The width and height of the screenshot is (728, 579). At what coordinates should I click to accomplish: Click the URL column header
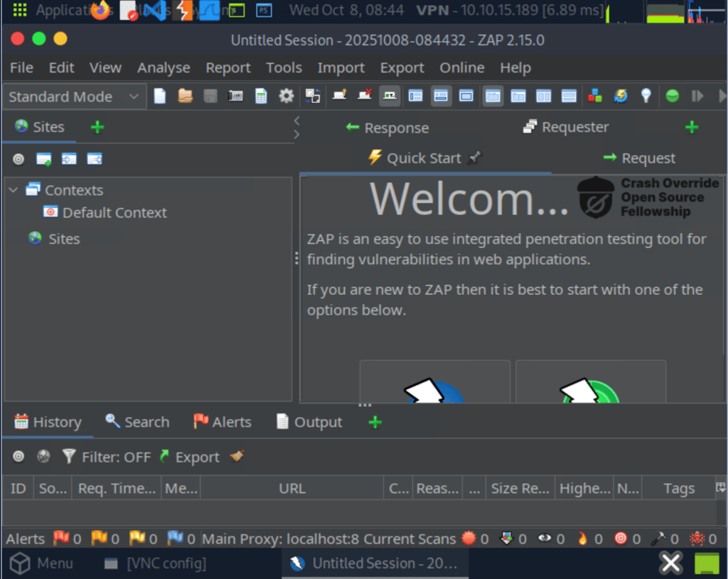292,488
